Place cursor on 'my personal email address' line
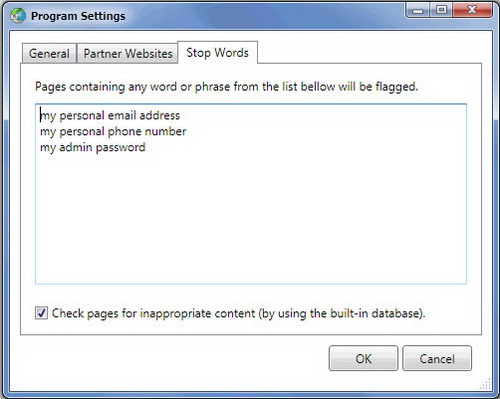 110,115
